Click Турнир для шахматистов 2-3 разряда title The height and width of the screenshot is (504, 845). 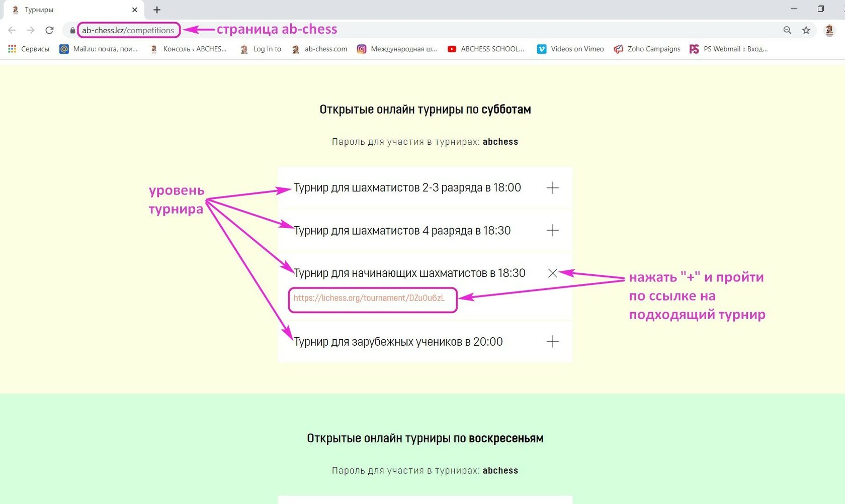click(407, 188)
